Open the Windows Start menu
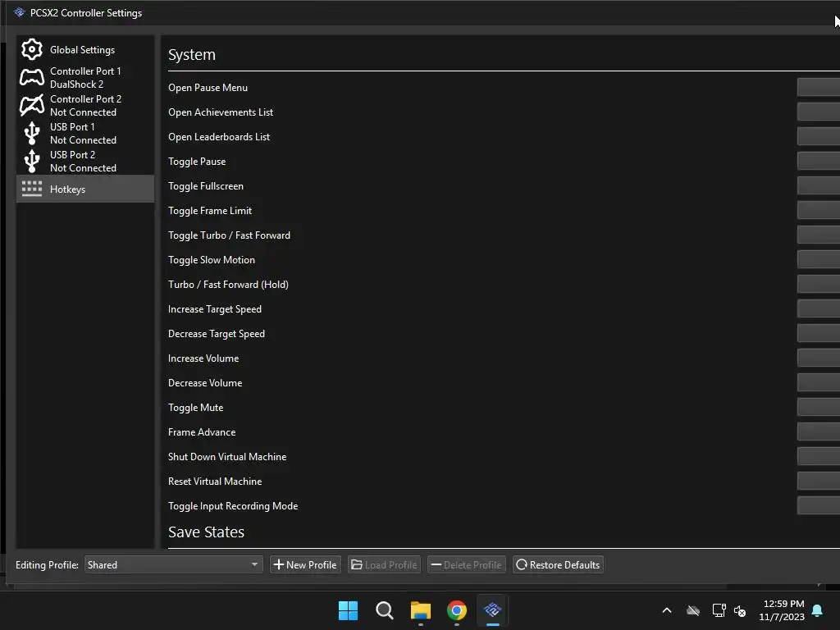 pos(348,610)
